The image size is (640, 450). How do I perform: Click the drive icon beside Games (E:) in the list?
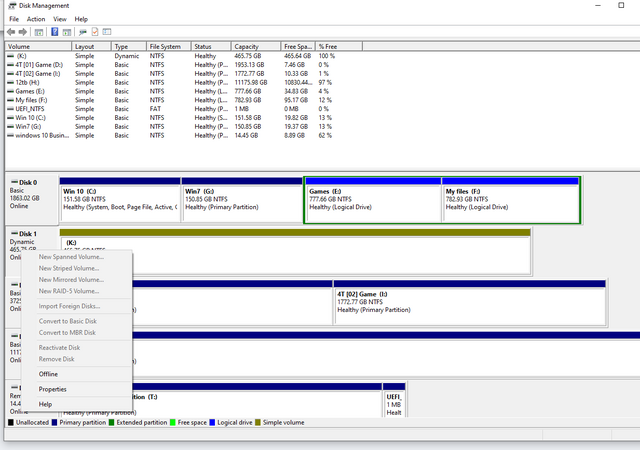pyautogui.click(x=11, y=90)
